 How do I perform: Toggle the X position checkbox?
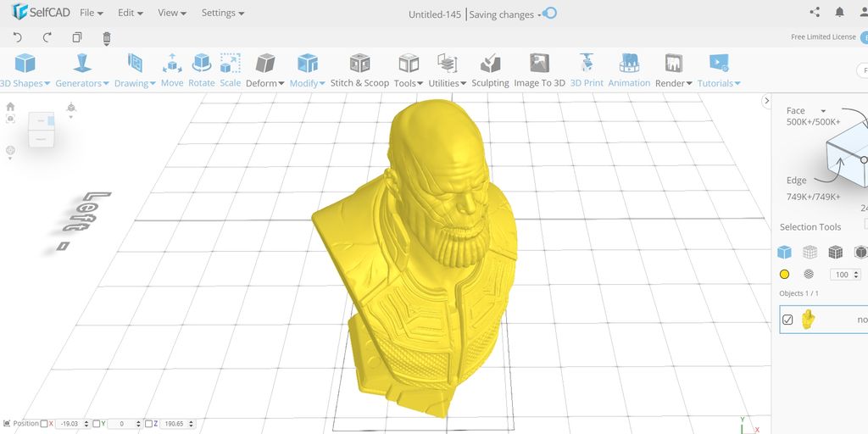point(44,423)
